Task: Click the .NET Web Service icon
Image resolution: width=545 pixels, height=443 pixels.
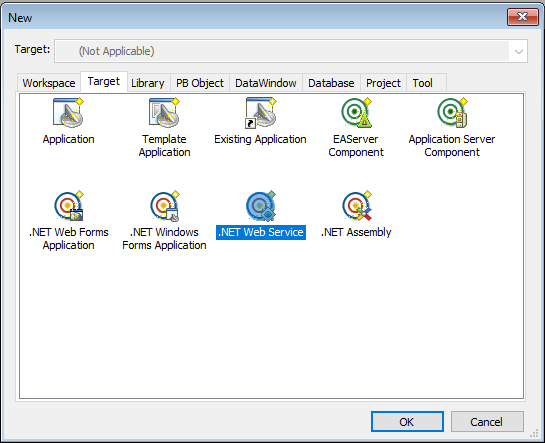Action: pos(261,206)
